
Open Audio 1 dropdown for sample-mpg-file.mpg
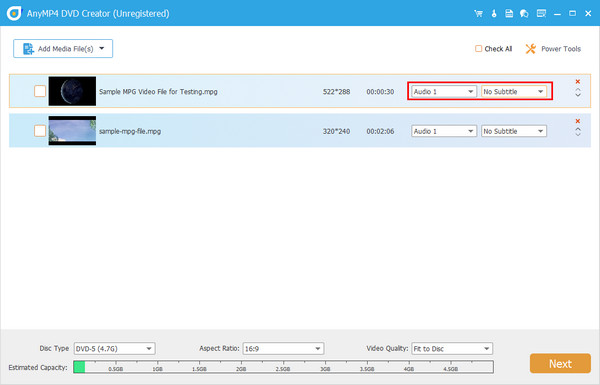(444, 131)
